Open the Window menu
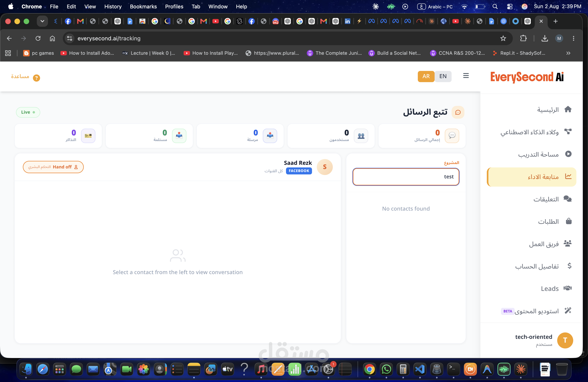 [x=218, y=6]
